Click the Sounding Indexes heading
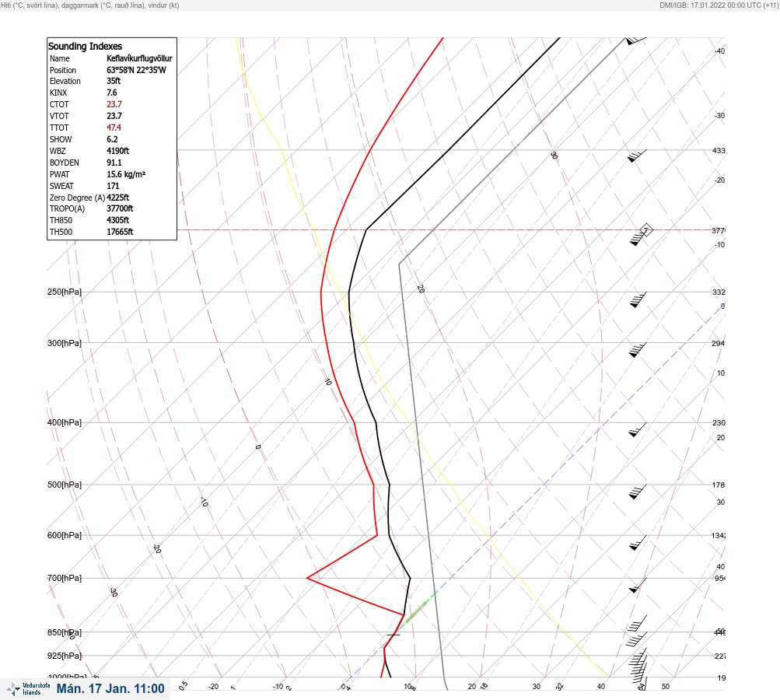780x700 pixels. [85, 46]
